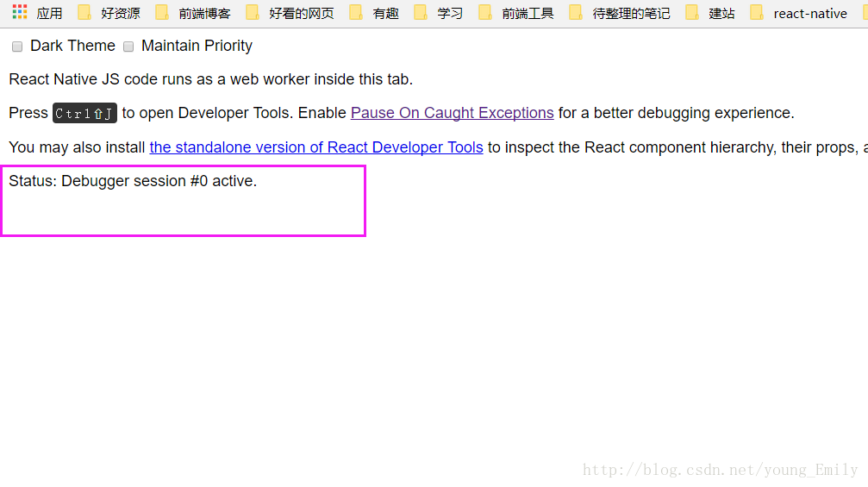Open the 好看的网页 bookmark folder
The height and width of the screenshot is (487, 868).
click(x=290, y=13)
